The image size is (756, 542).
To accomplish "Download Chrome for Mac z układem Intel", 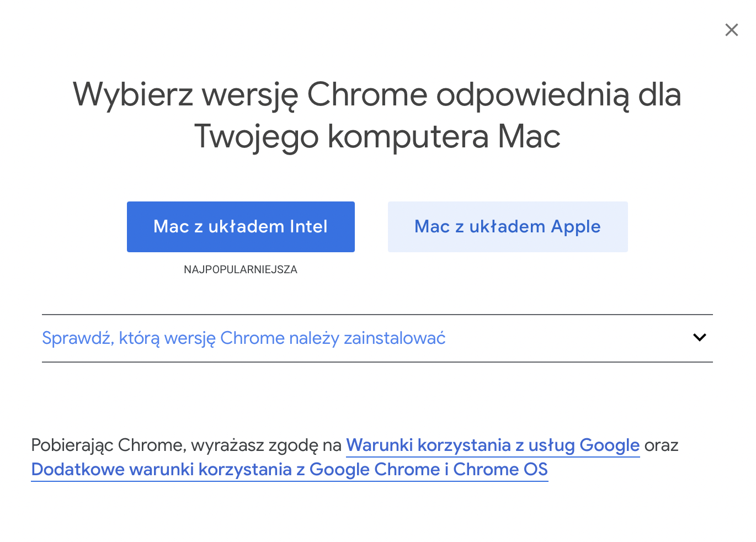I will (x=241, y=227).
